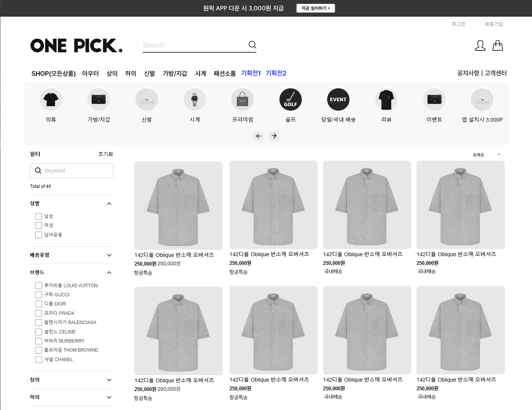
Task: Reset filters with 초기화
Action: pos(106,154)
